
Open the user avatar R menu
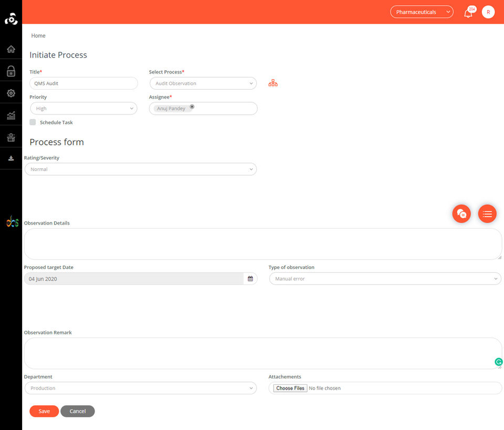488,12
